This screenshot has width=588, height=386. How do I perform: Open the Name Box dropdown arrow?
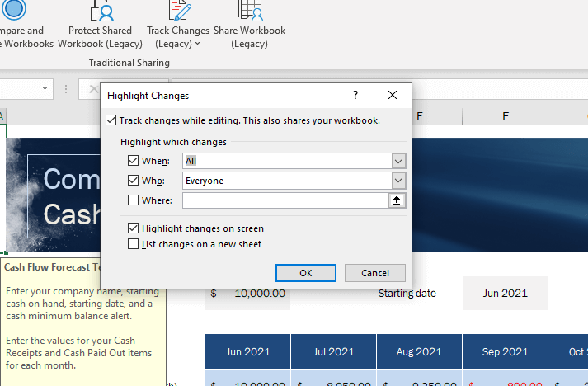coord(45,88)
